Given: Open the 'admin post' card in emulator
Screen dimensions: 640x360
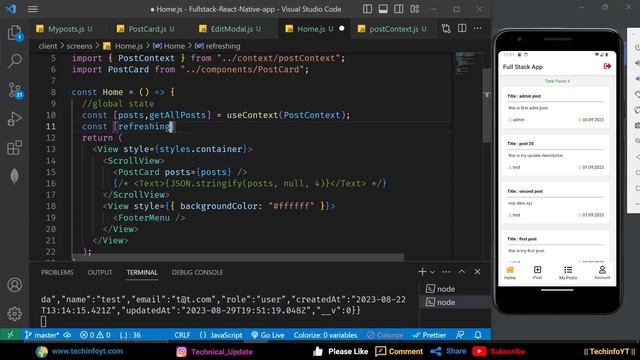Looking at the screenshot, I should tap(556, 108).
